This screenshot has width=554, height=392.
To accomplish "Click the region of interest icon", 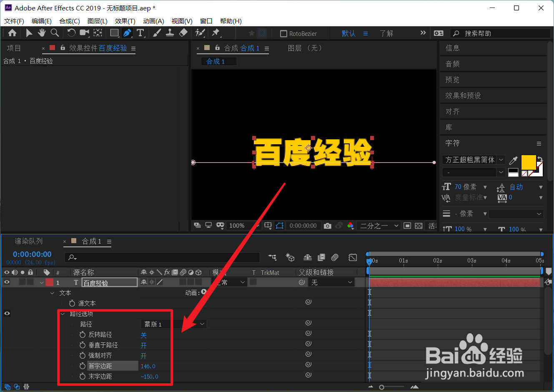I will [407, 226].
